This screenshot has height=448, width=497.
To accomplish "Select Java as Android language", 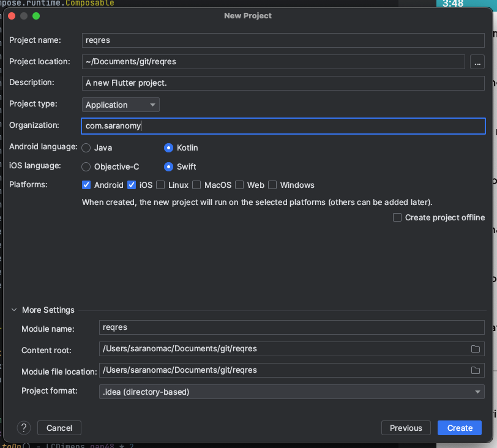I will (x=86, y=148).
